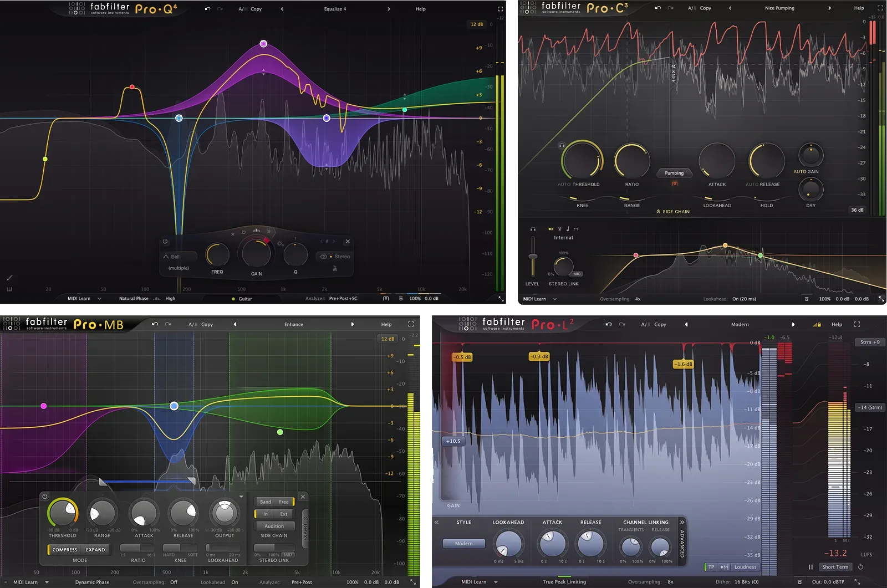Click the Undo arrow in Pro-MB
The width and height of the screenshot is (887, 588).
[155, 324]
